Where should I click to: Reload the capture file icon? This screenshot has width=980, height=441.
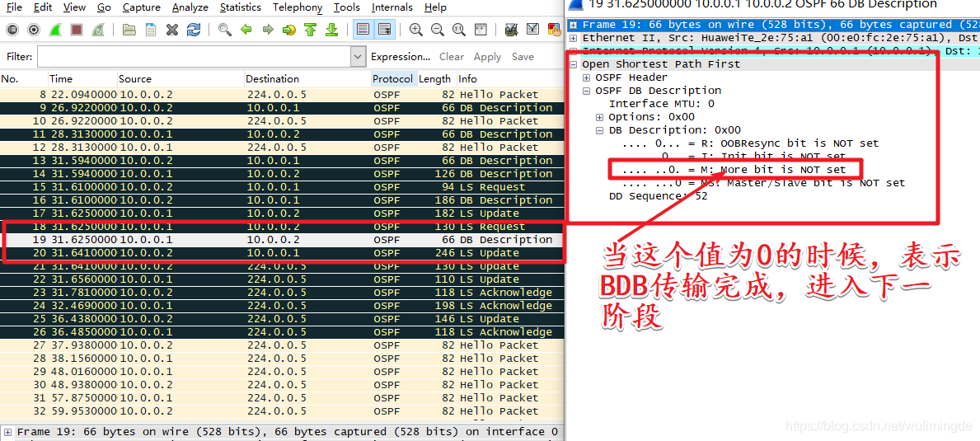point(194,30)
